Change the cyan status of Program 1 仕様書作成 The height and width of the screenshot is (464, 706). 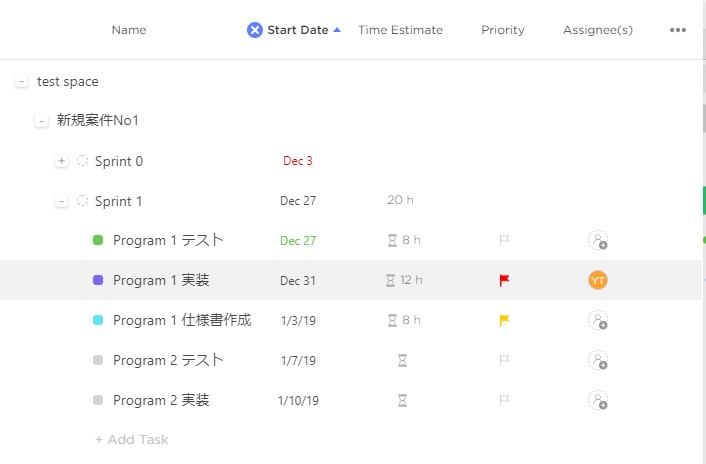98,320
